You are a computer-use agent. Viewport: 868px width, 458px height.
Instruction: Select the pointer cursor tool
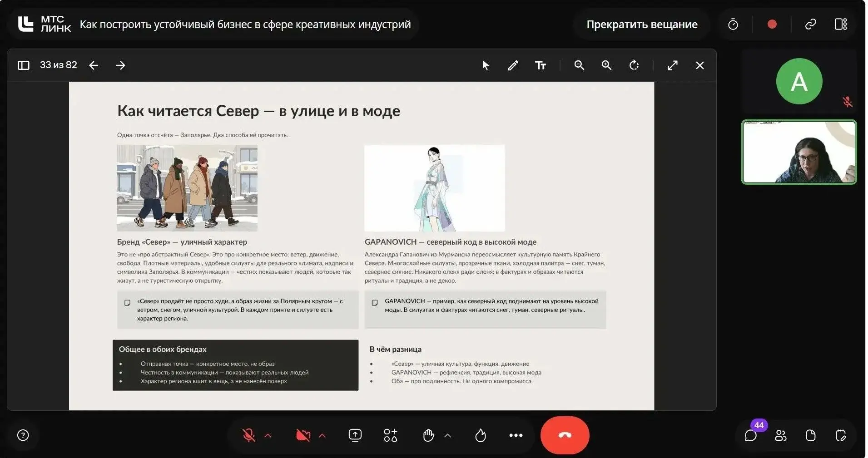pos(486,65)
